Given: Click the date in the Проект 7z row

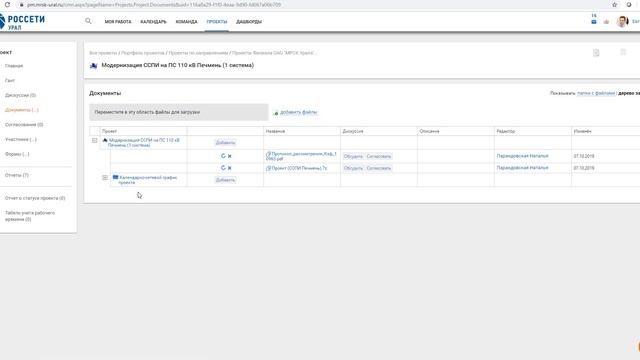Looking at the screenshot, I should (x=584, y=168).
